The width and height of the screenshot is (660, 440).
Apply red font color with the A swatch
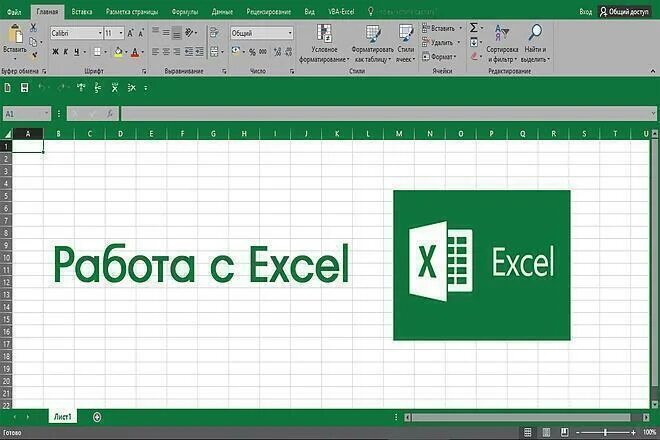click(135, 52)
